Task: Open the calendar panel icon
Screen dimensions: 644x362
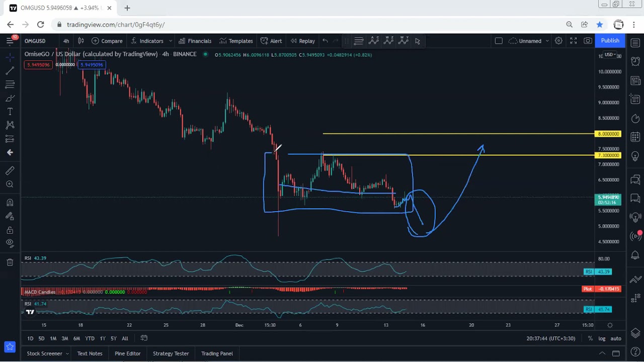Action: tap(635, 137)
